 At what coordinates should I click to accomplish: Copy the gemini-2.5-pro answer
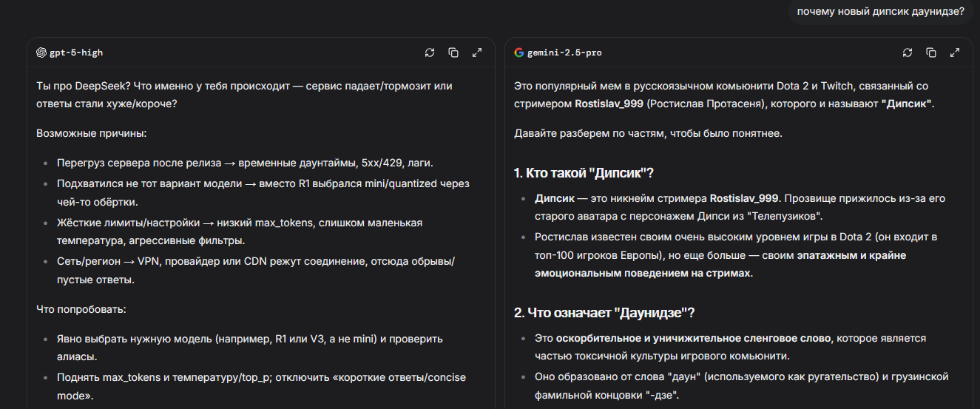[x=931, y=53]
